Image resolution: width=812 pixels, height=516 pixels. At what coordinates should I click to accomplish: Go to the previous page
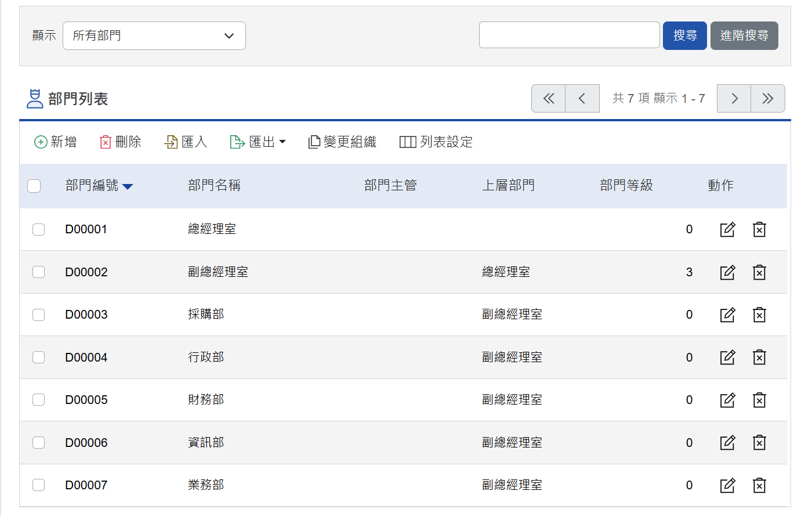tap(582, 98)
